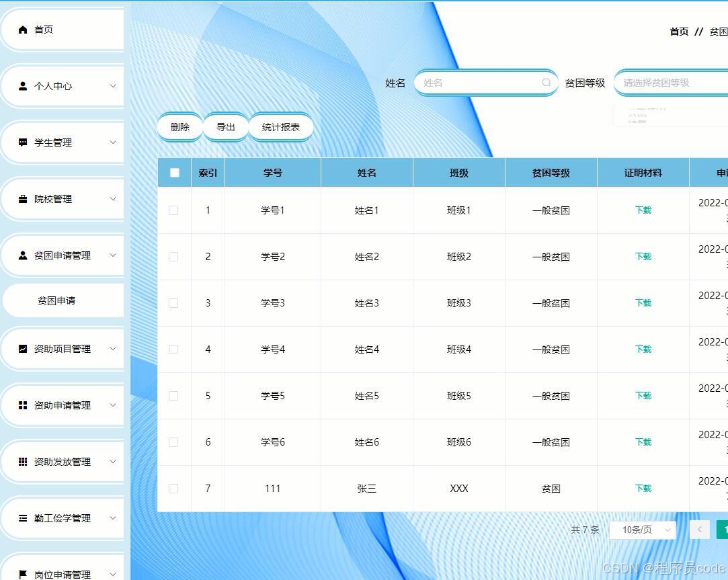Select the 学生管理 menu label
728x580 pixels.
pos(53,142)
